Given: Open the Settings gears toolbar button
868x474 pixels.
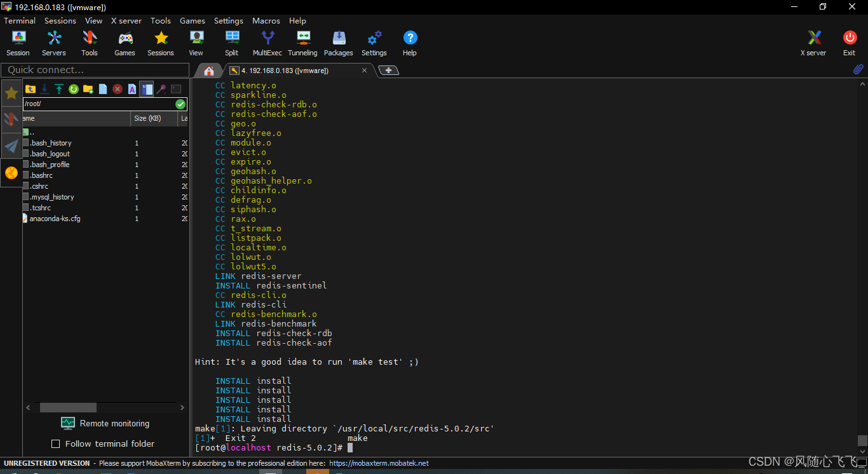Looking at the screenshot, I should pos(374,43).
